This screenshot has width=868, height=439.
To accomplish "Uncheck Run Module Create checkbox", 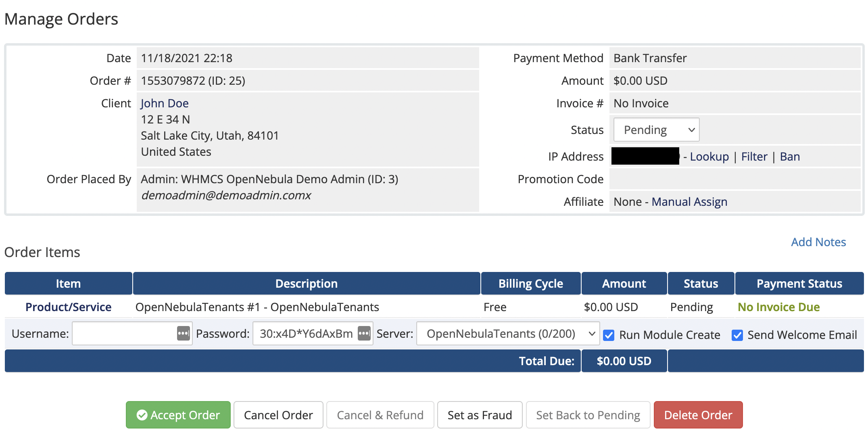I will tap(609, 335).
